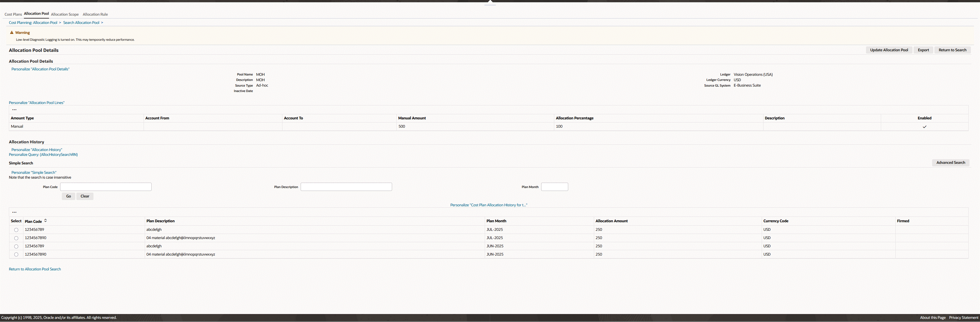Click the Plan Code sort arrow icon
The width and height of the screenshot is (980, 322).
click(45, 220)
